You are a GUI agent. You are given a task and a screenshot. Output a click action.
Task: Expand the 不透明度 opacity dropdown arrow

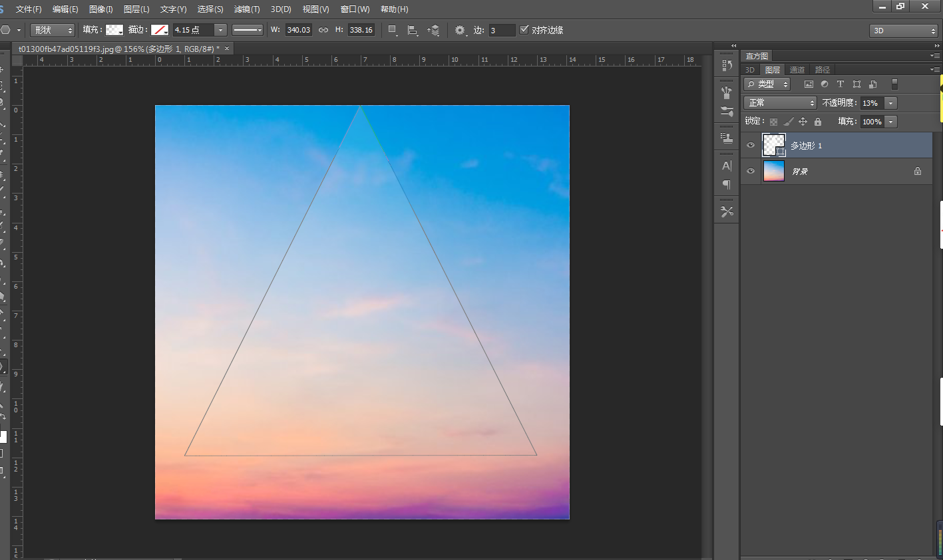click(x=890, y=103)
